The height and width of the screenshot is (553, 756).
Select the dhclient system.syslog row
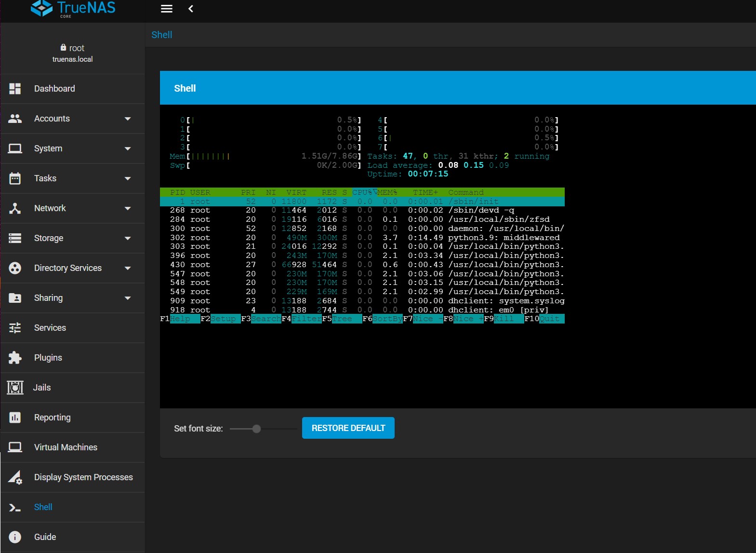pos(362,301)
